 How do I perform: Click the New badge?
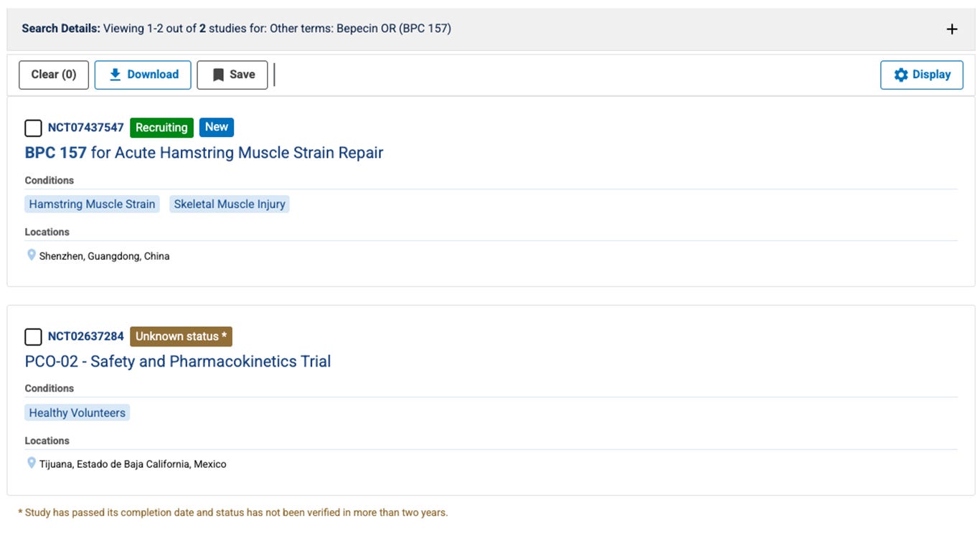tap(217, 127)
